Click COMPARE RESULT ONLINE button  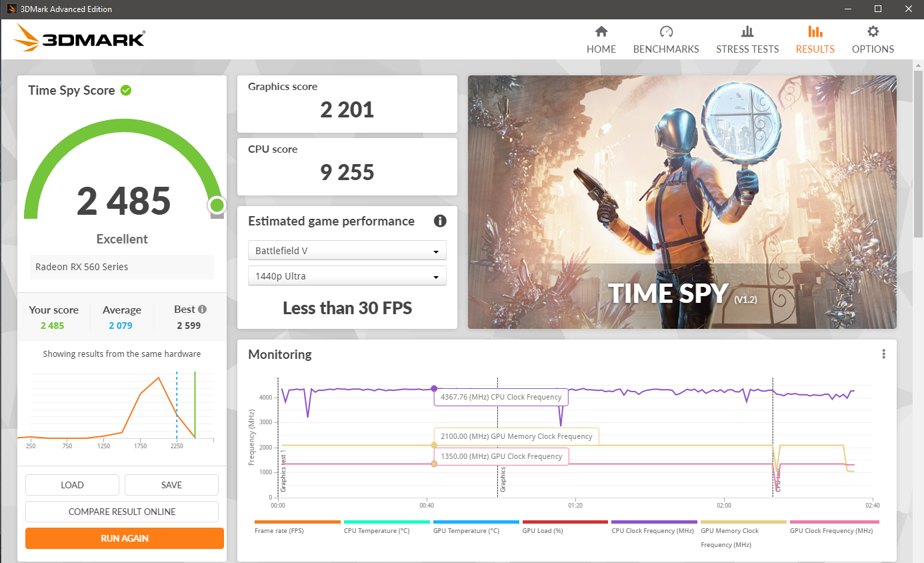(x=122, y=512)
